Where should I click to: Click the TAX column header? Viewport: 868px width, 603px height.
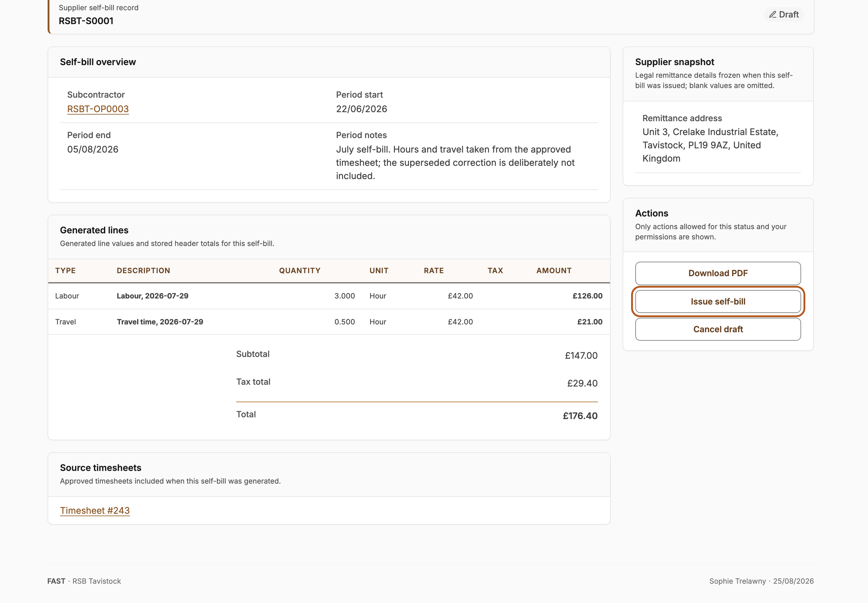pos(495,270)
